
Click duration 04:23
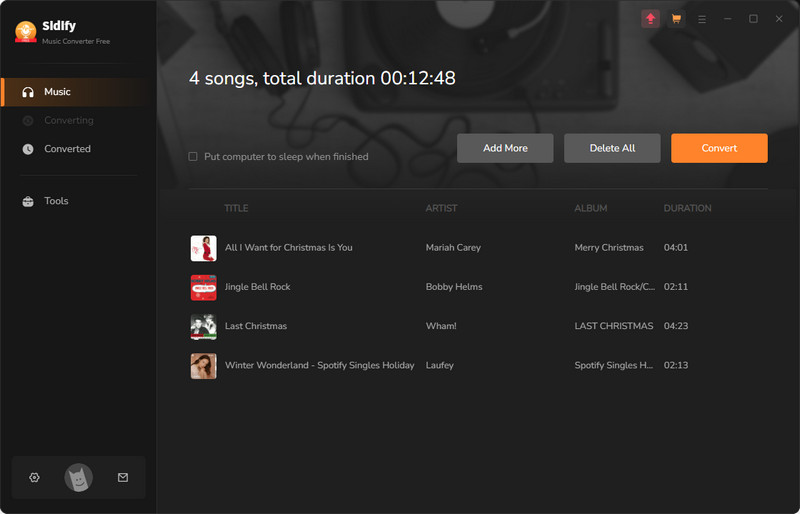[676, 326]
